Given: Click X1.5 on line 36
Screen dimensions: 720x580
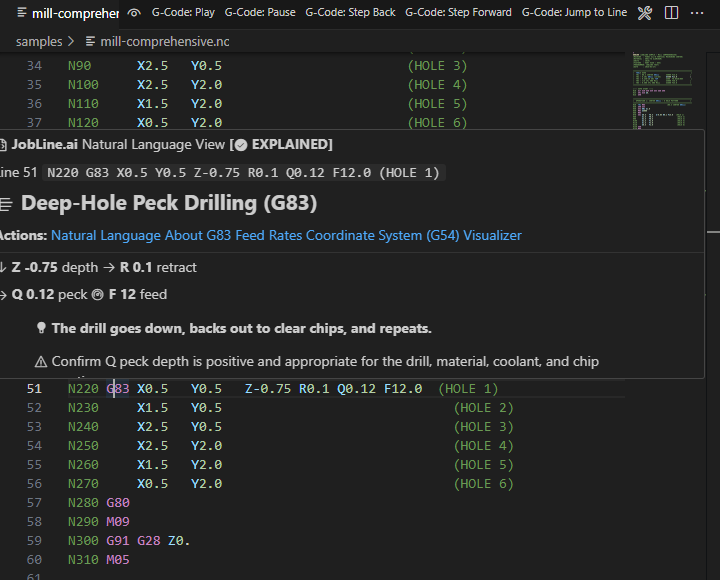Looking at the screenshot, I should pyautogui.click(x=152, y=104).
